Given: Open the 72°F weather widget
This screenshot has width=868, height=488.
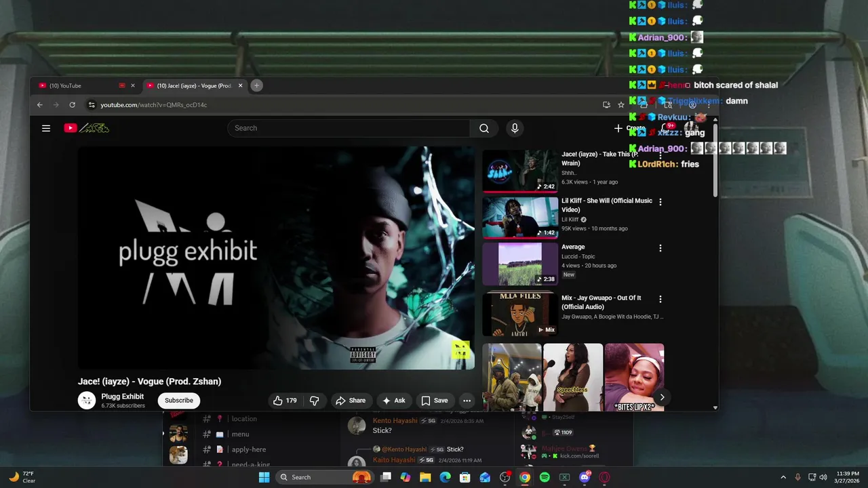Looking at the screenshot, I should (22, 477).
